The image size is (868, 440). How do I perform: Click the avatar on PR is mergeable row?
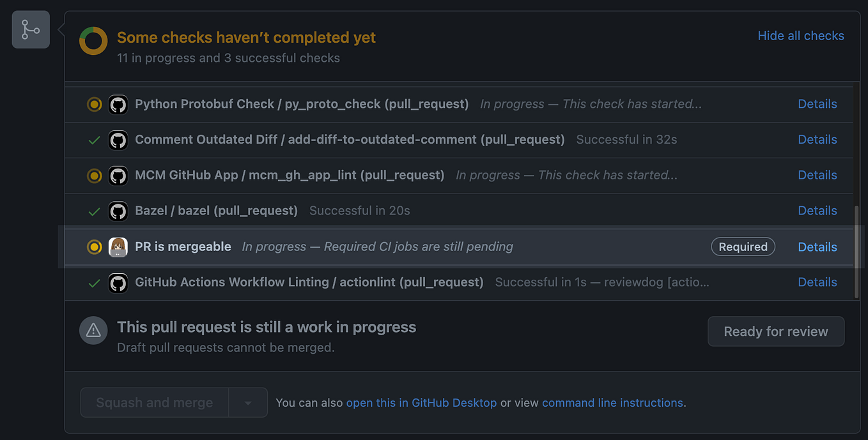tap(118, 247)
